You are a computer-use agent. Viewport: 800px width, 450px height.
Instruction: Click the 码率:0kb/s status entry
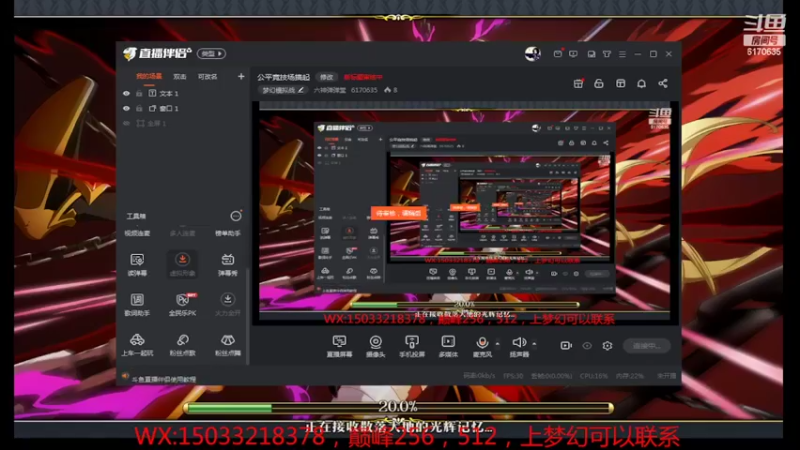(479, 376)
